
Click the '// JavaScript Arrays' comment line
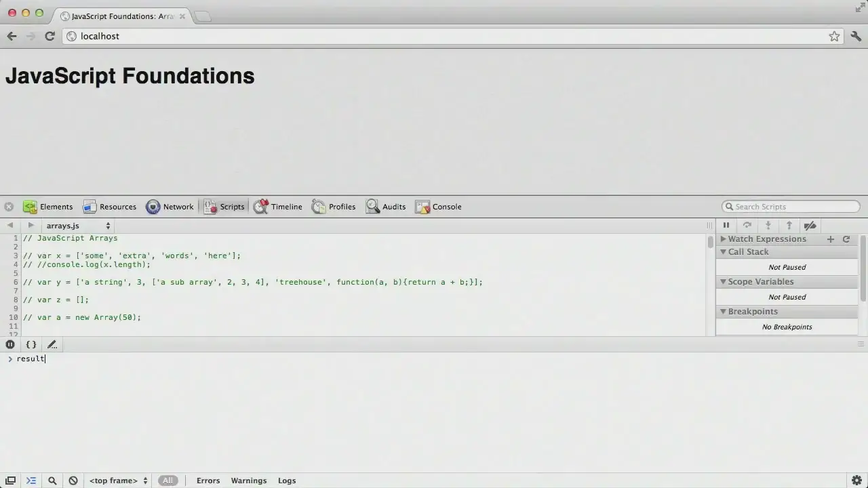[70, 238]
